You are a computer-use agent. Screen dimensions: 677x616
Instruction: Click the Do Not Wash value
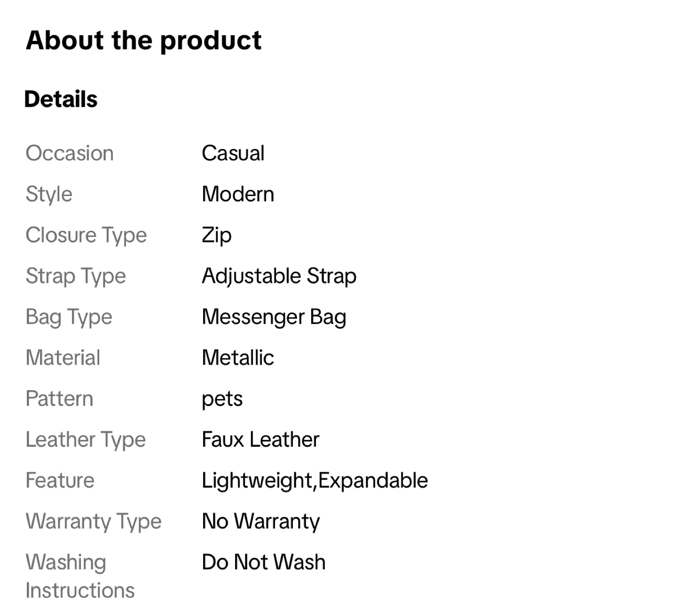pyautogui.click(x=263, y=562)
